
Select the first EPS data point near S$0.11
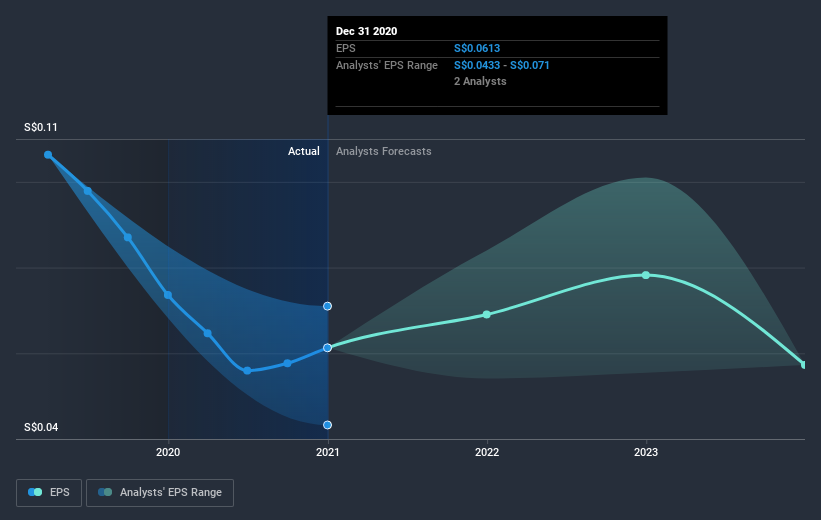[48, 155]
